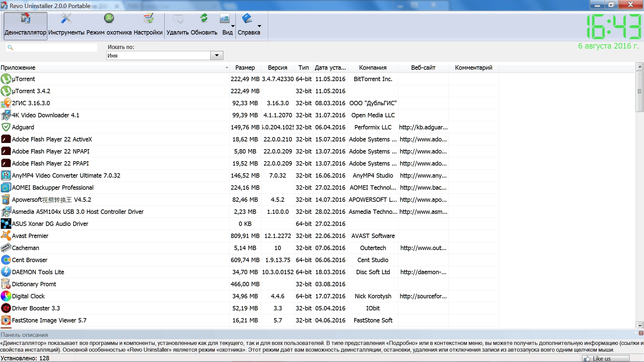644x362 pixels.
Task: Click the Like us button
Action: pos(605,358)
